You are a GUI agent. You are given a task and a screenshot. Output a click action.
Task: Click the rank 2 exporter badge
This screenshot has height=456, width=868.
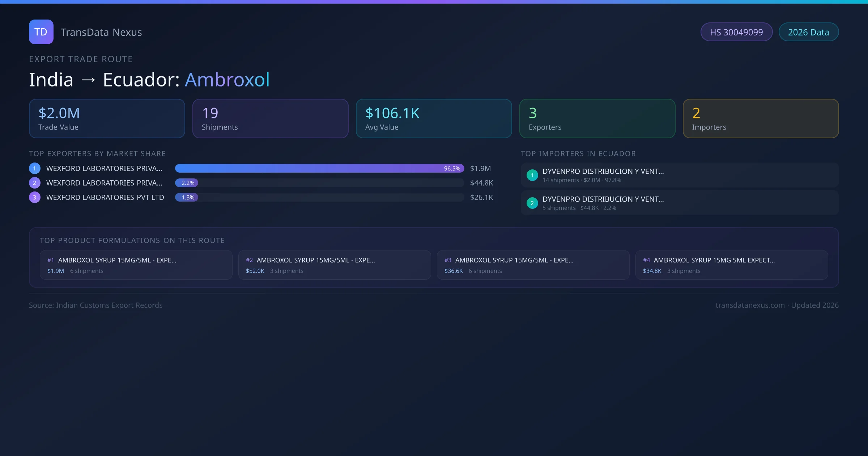point(35,183)
